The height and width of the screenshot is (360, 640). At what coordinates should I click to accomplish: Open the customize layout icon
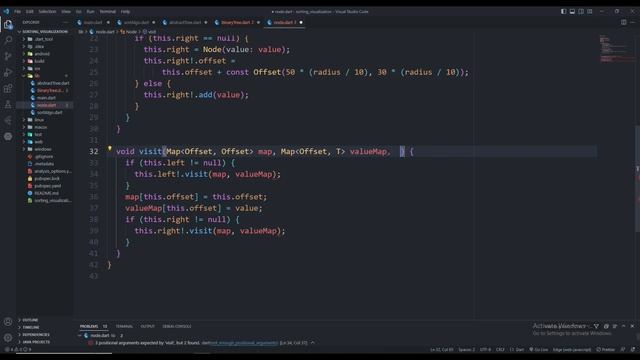point(590,11)
